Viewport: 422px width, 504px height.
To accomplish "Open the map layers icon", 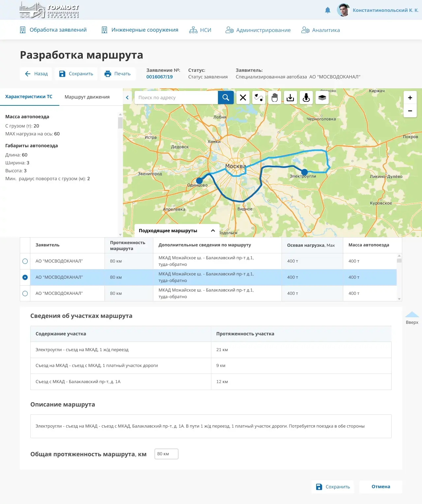I will (x=322, y=98).
